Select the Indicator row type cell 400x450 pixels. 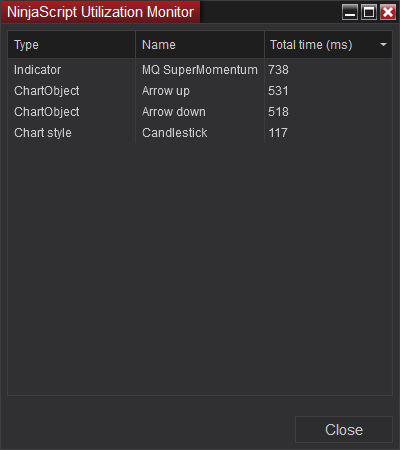click(37, 70)
